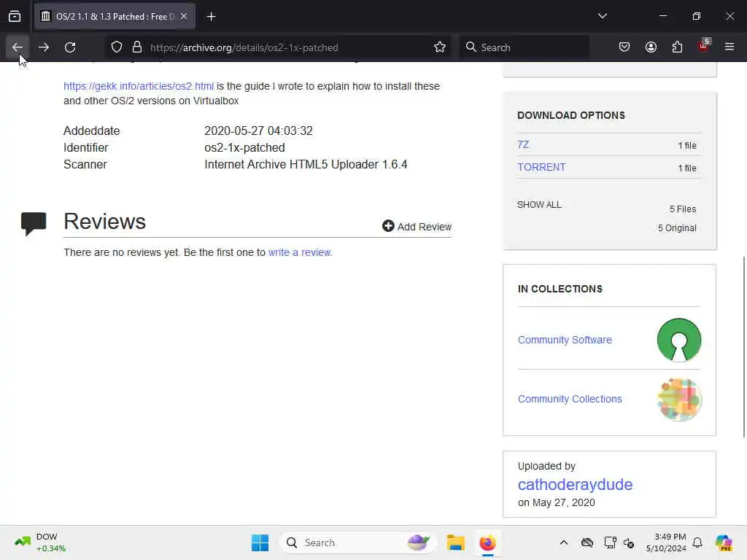The image size is (747, 560).
Task: Open the gekk.info/articles/os2.html link
Action: point(139,86)
